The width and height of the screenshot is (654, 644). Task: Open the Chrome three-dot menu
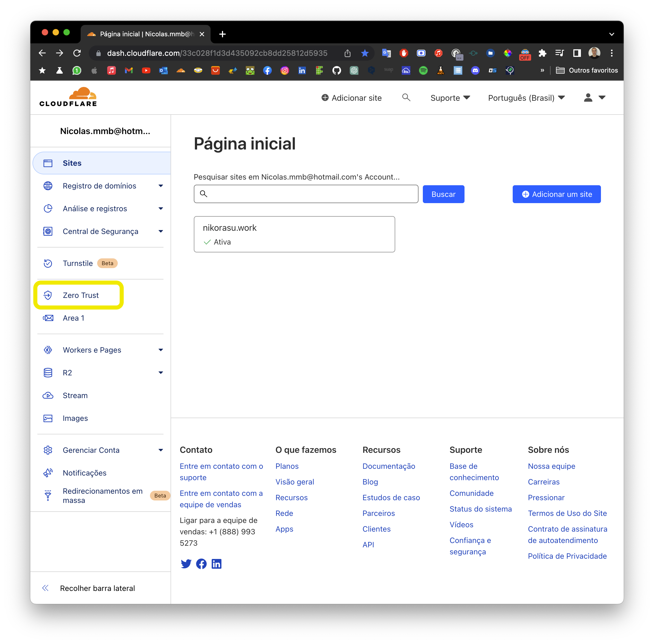612,53
